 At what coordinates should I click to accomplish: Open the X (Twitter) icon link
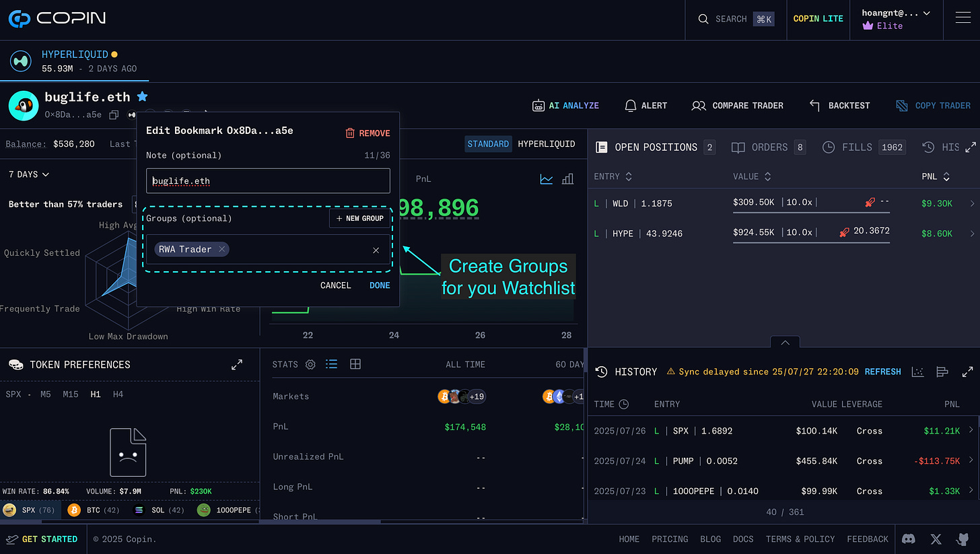click(x=936, y=539)
